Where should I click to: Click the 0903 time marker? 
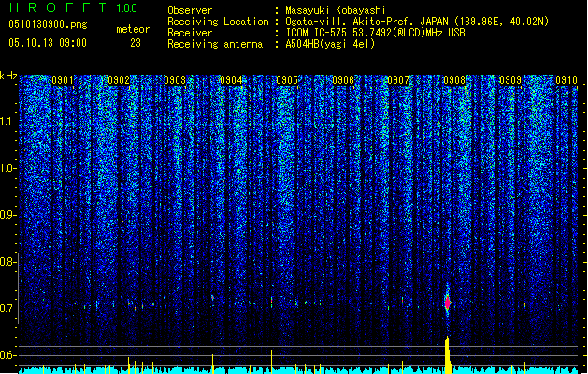click(x=175, y=80)
